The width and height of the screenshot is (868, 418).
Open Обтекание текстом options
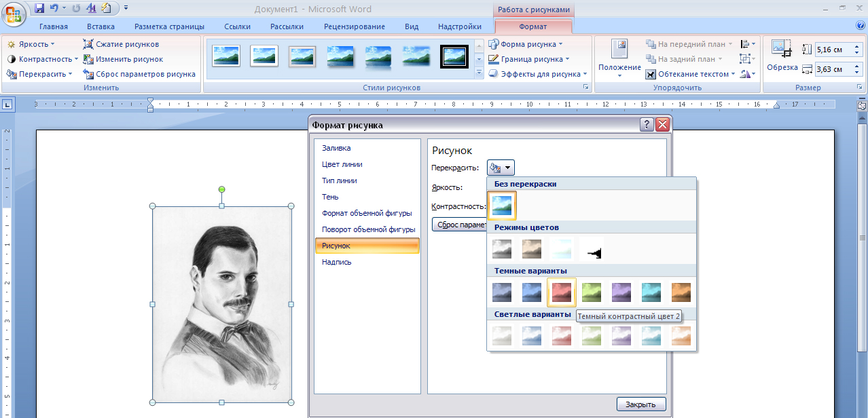691,74
